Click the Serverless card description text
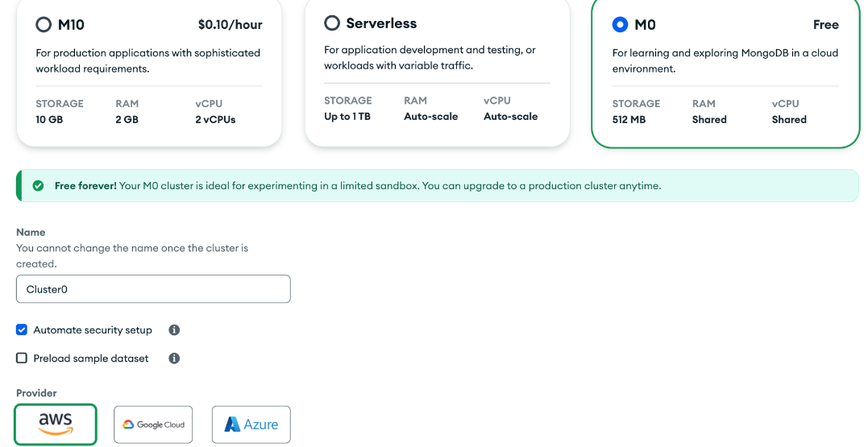This screenshot has width=868, height=447. coord(430,58)
